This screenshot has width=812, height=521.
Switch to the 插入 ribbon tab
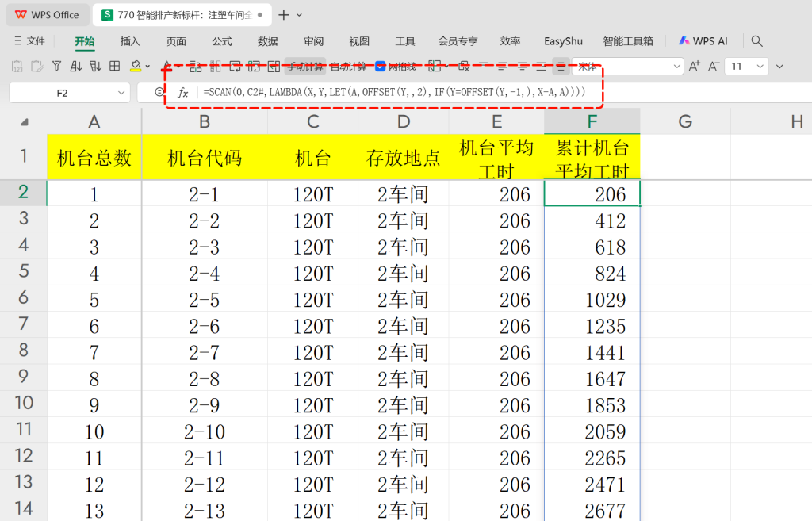130,41
